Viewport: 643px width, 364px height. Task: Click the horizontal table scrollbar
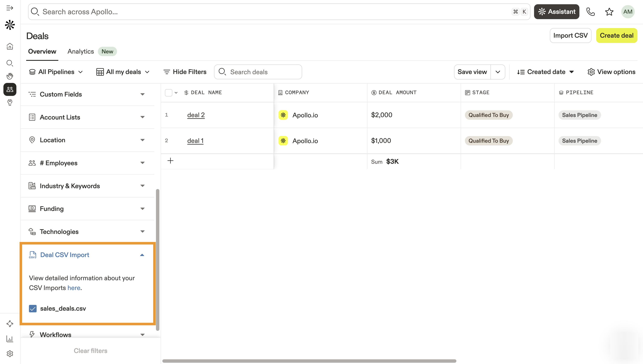(x=309, y=361)
